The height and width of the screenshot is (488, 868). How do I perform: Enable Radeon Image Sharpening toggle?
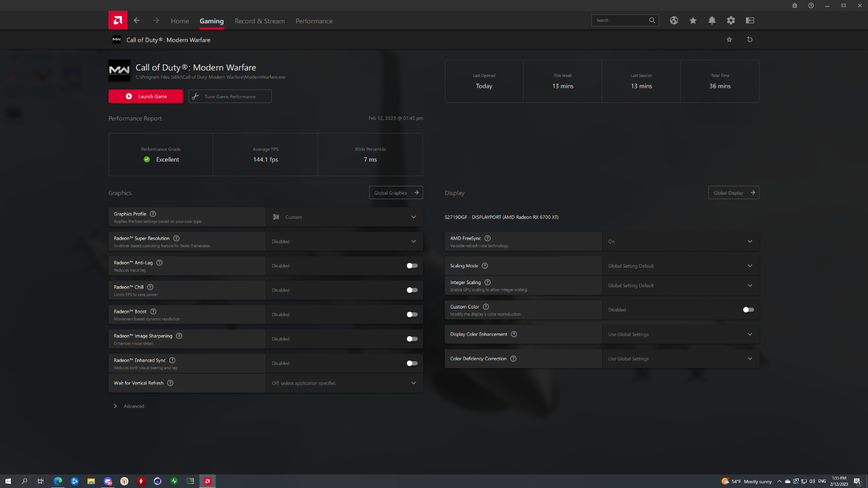point(412,339)
